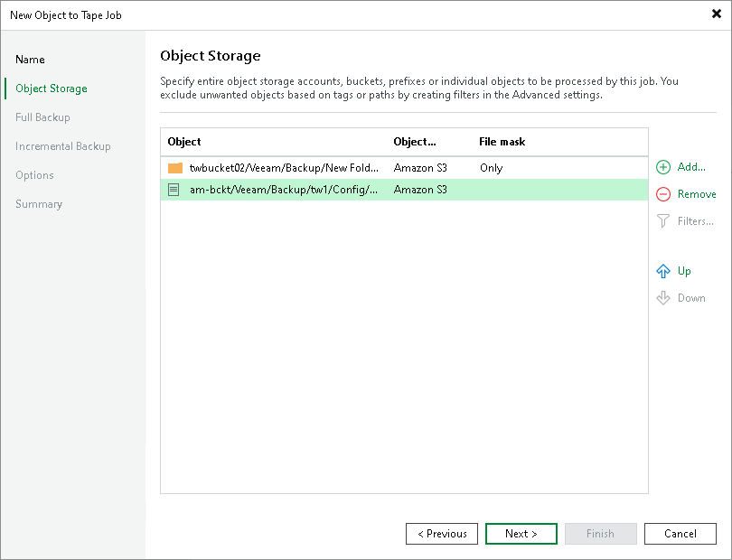
Task: Click the grey Down arrow icon
Action: [x=663, y=298]
